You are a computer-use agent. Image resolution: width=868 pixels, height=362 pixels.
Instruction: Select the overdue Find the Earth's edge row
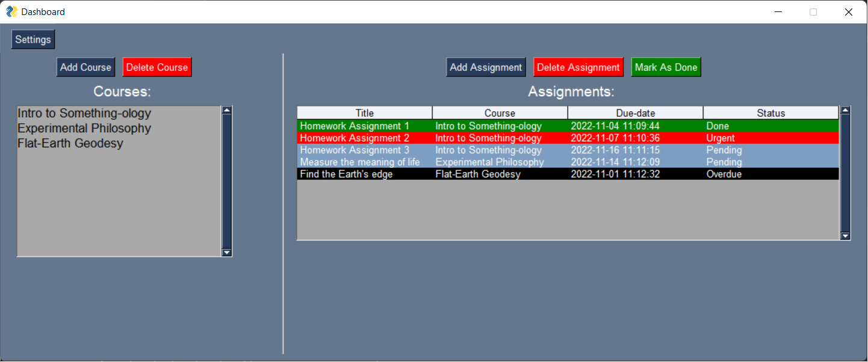421,174
